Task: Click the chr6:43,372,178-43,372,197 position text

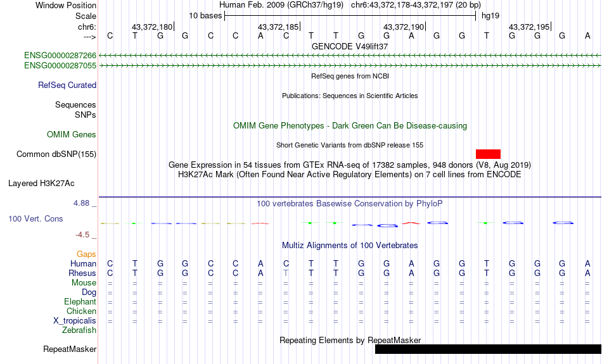Action: click(x=416, y=5)
